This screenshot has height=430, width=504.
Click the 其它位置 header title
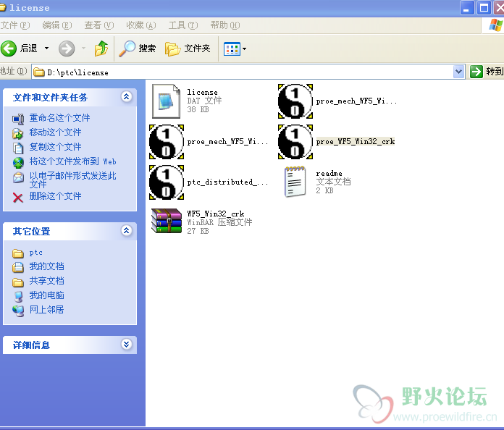coord(31,232)
